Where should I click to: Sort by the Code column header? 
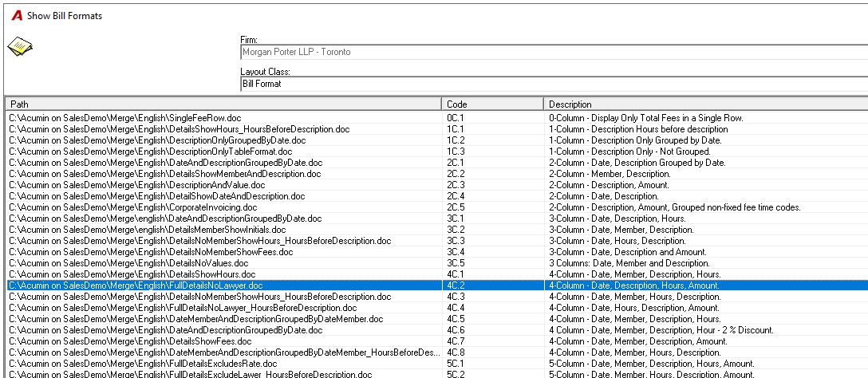493,104
